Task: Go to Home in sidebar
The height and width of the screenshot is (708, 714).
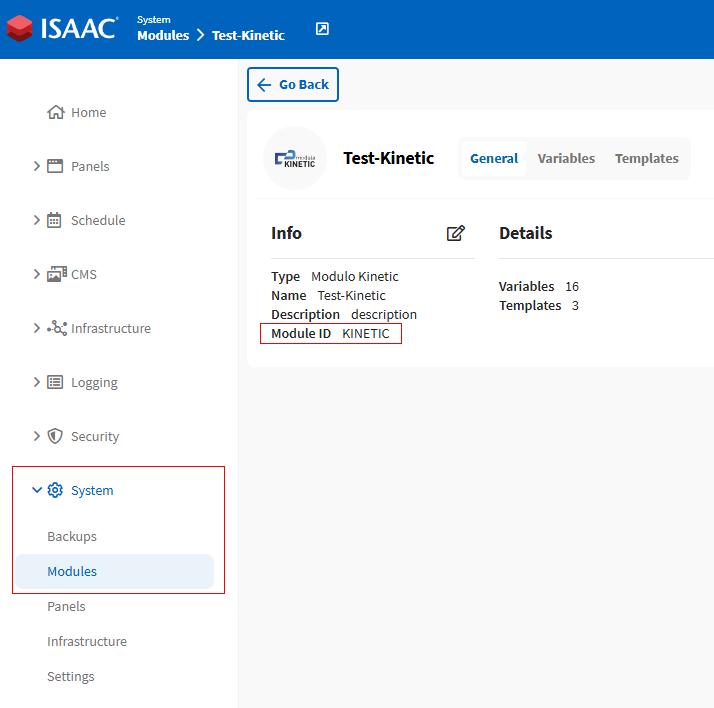Action: click(88, 112)
